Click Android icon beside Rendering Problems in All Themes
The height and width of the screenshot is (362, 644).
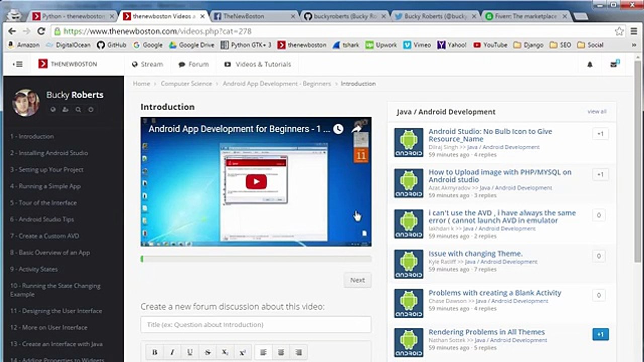(x=409, y=343)
